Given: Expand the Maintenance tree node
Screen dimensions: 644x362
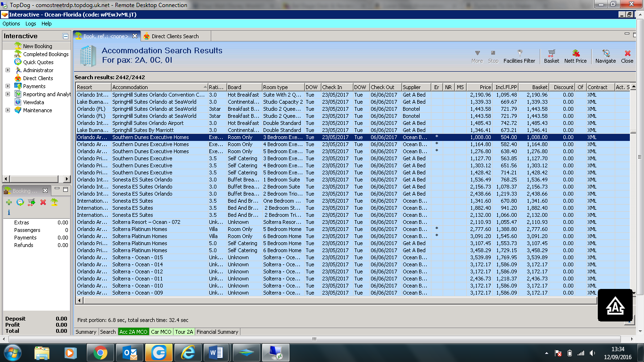Looking at the screenshot, I should pos(8,110).
